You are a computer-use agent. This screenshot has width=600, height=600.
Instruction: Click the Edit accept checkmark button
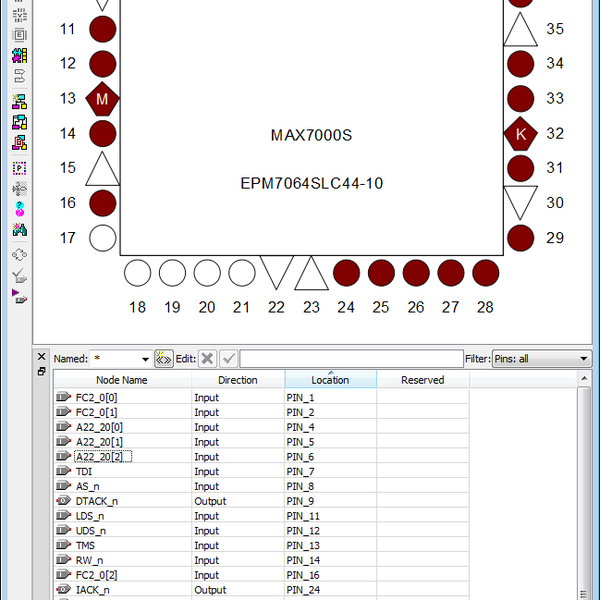[228, 359]
